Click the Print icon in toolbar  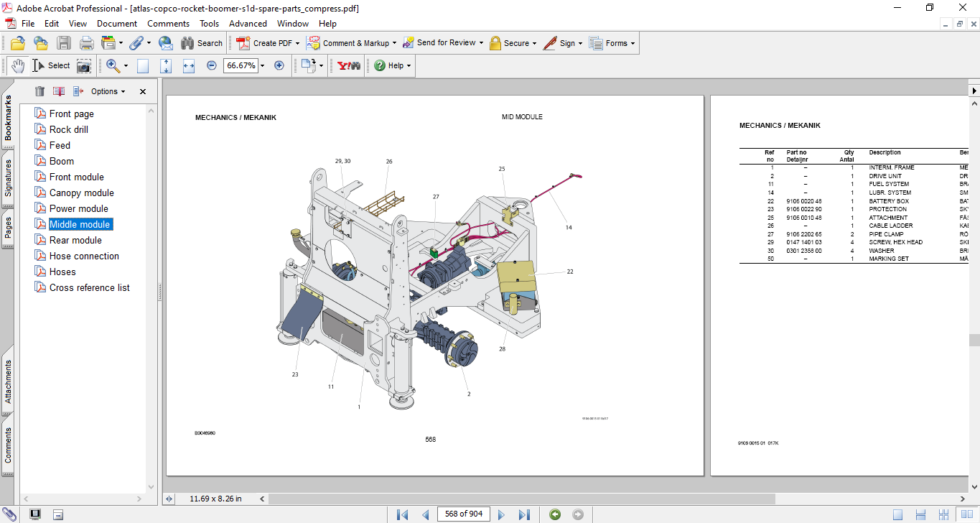point(86,43)
